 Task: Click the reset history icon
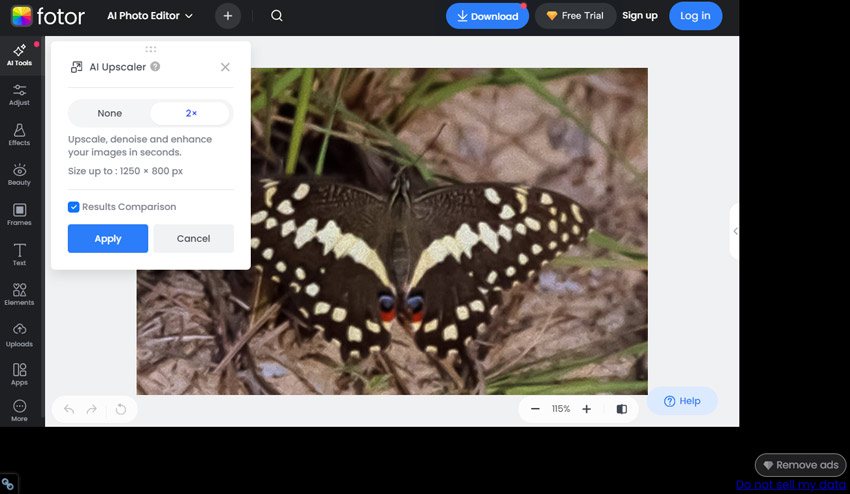pos(121,409)
